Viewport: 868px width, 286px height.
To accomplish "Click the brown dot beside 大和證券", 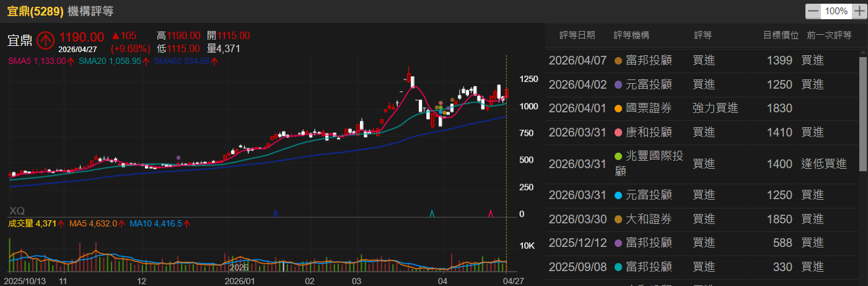I will tap(618, 219).
